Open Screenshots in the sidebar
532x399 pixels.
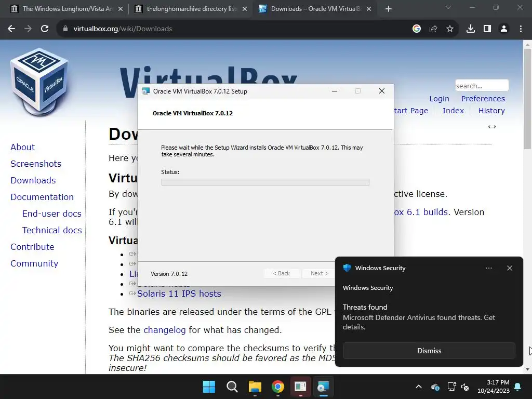(36, 164)
